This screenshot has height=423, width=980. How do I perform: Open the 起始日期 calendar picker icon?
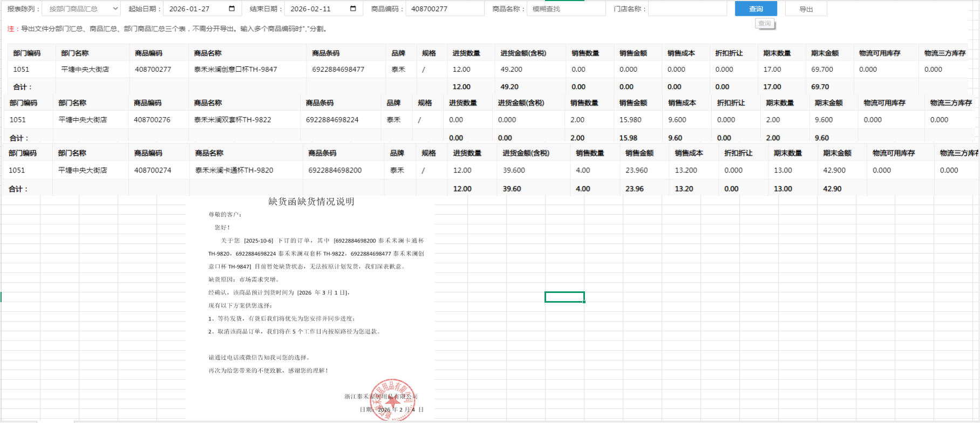tap(232, 9)
